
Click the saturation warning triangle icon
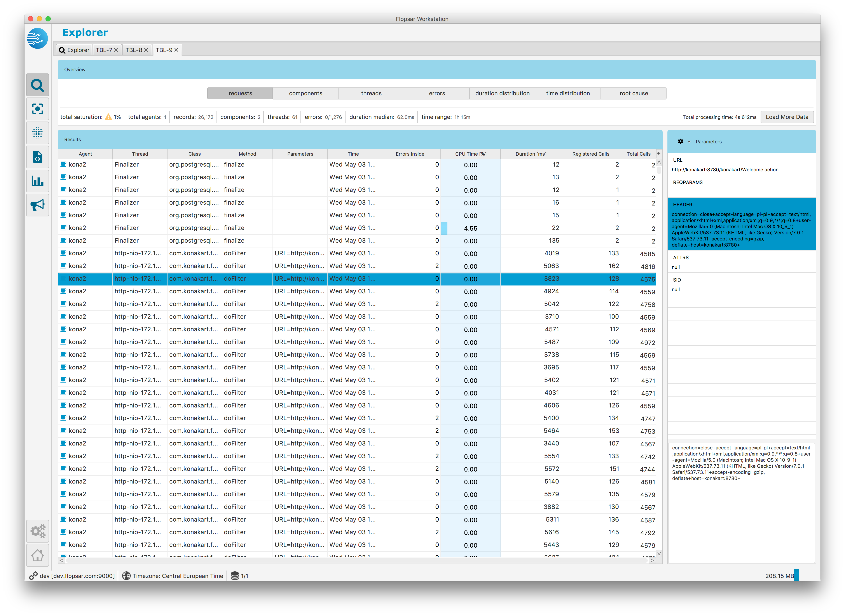(x=108, y=117)
